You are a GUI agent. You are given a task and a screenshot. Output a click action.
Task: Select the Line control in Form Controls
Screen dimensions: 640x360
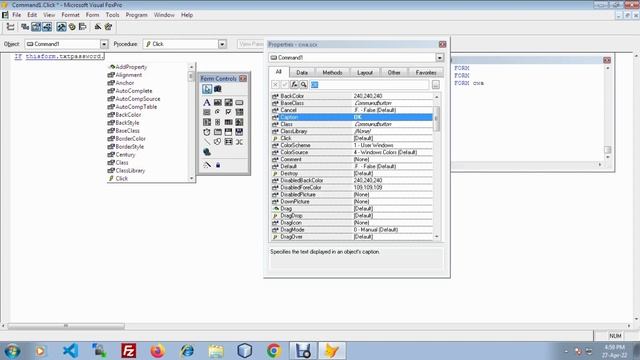point(207,142)
